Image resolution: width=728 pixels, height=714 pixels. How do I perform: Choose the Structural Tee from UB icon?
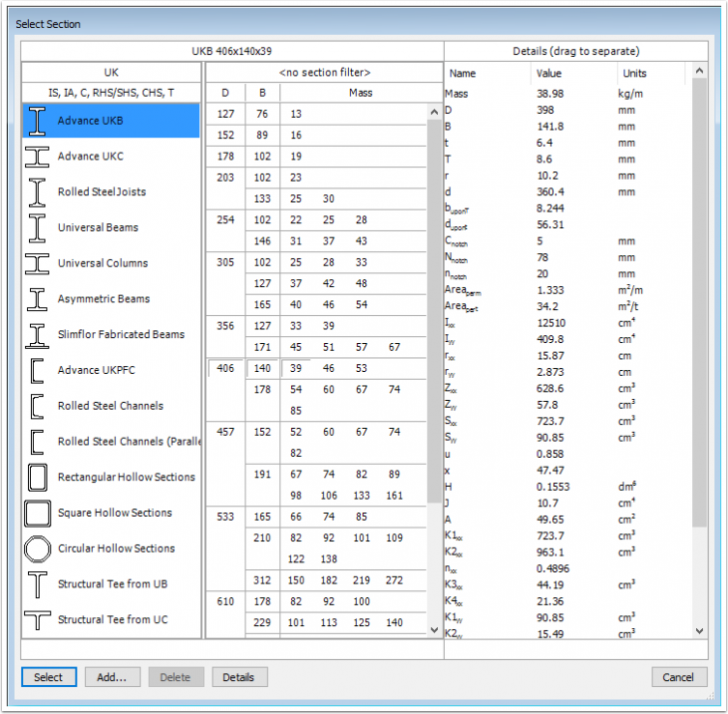[37, 584]
